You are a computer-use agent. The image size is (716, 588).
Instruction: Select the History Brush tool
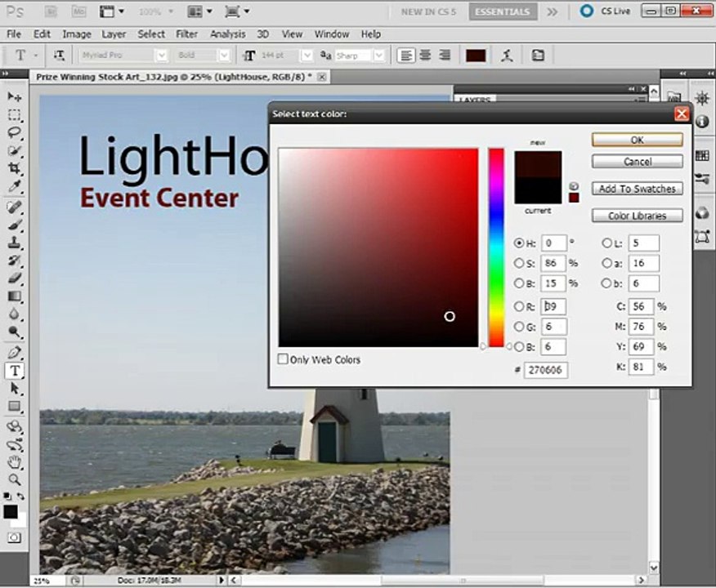[x=15, y=261]
